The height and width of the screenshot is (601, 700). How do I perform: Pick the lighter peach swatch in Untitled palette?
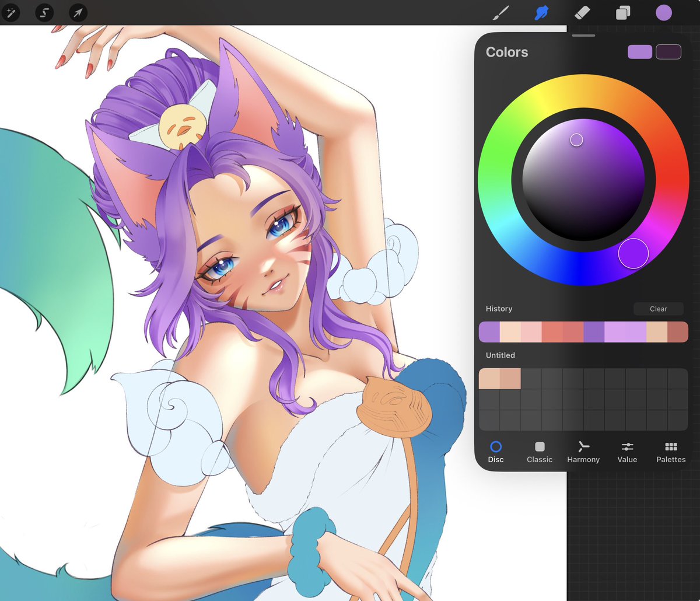[x=489, y=379]
